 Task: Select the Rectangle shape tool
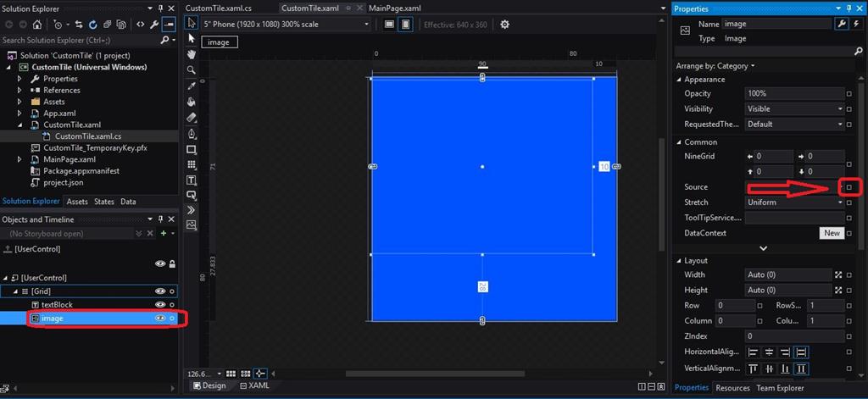tap(192, 149)
